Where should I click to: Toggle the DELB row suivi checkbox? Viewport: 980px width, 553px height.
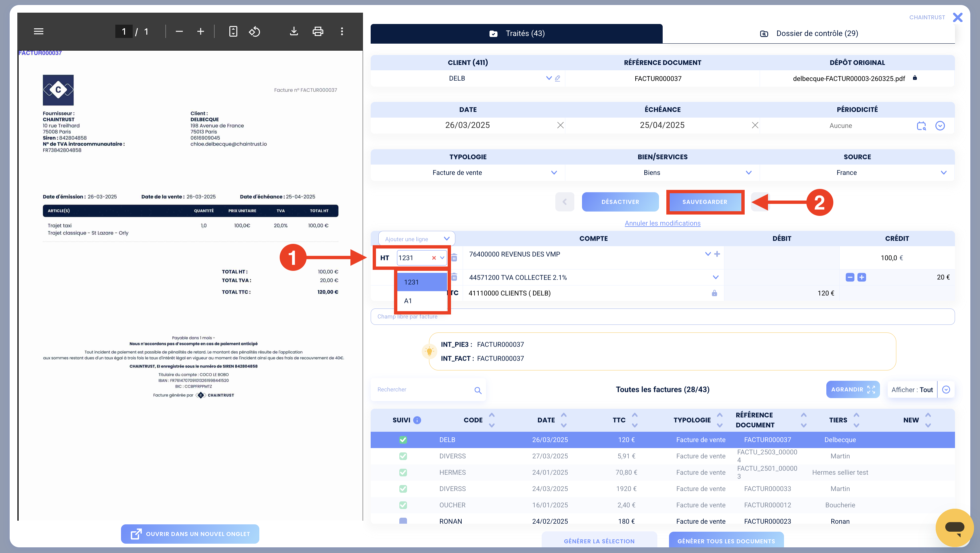pyautogui.click(x=403, y=440)
